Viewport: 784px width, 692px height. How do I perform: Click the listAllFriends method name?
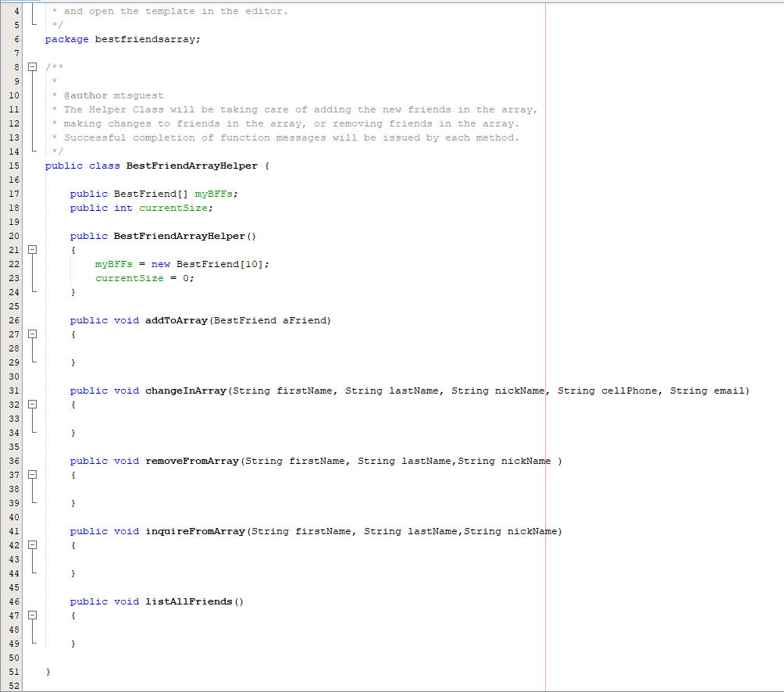187,601
